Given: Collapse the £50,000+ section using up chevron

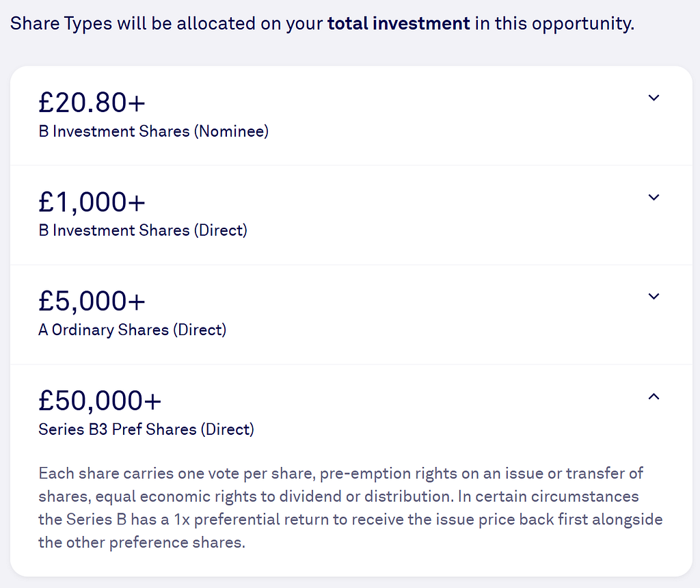Looking at the screenshot, I should [x=654, y=397].
